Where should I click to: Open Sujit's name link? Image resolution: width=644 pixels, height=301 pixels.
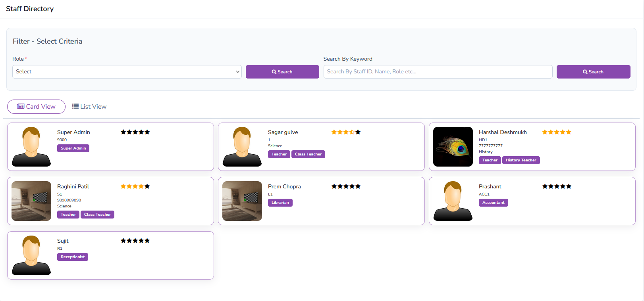63,241
